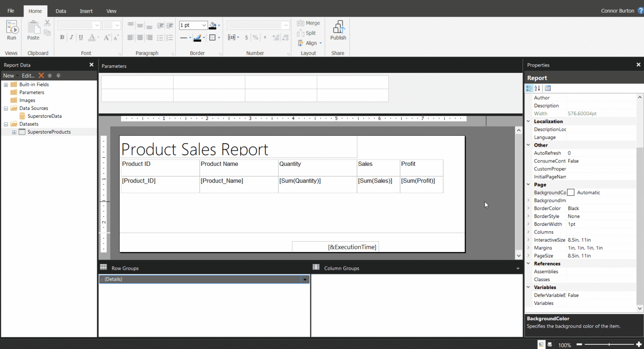Toggle bold formatting in the Font group

(x=62, y=37)
